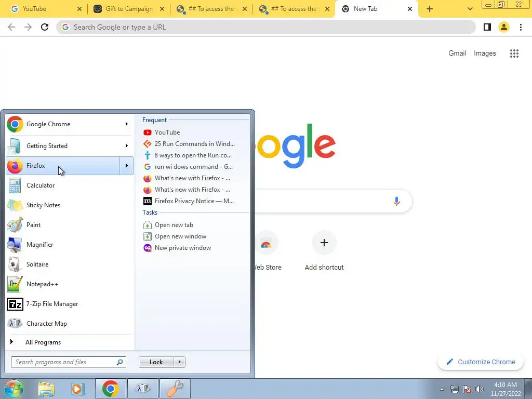Open a new browser tab with plus
This screenshot has height=399, width=532.
point(430,9)
